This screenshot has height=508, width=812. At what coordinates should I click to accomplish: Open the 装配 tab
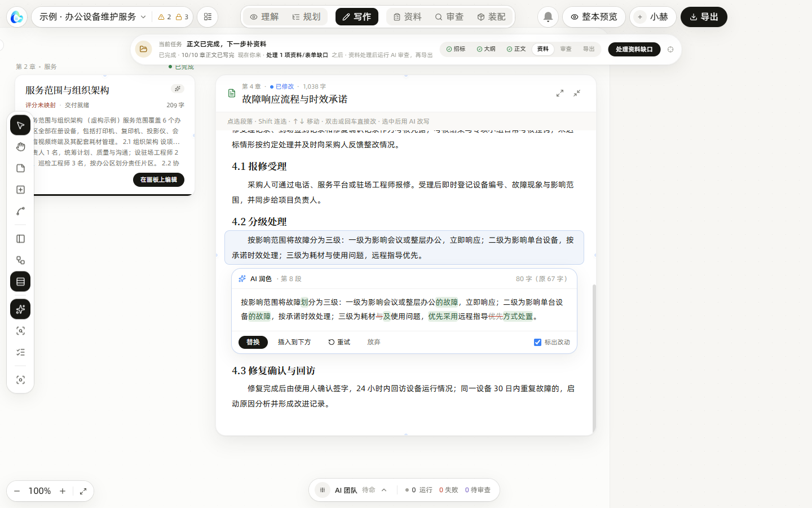tap(491, 17)
